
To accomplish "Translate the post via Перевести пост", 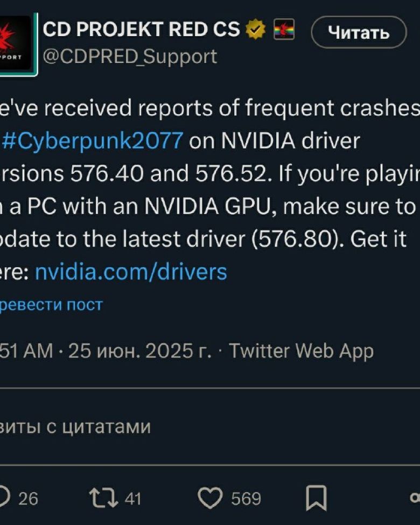I will pos(51,305).
